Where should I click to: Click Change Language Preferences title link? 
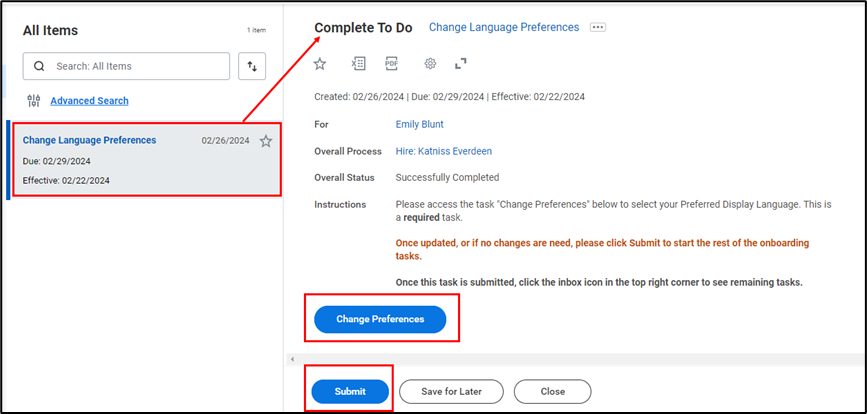pyautogui.click(x=503, y=28)
